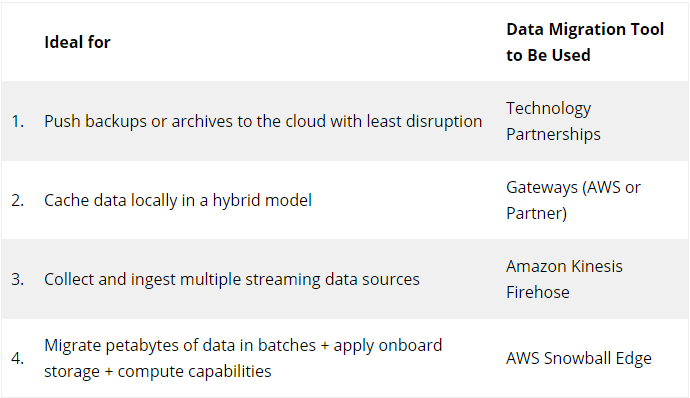Click 'Collect and ingest multiple streaming data sources'
The width and height of the screenshot is (690, 398).
(232, 279)
